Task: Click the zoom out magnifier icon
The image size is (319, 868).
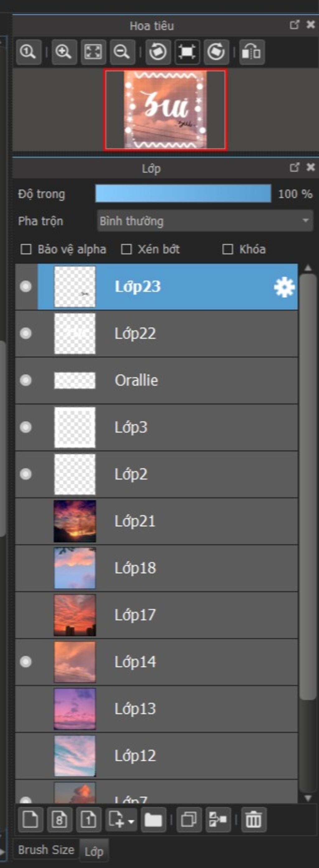Action: [122, 52]
